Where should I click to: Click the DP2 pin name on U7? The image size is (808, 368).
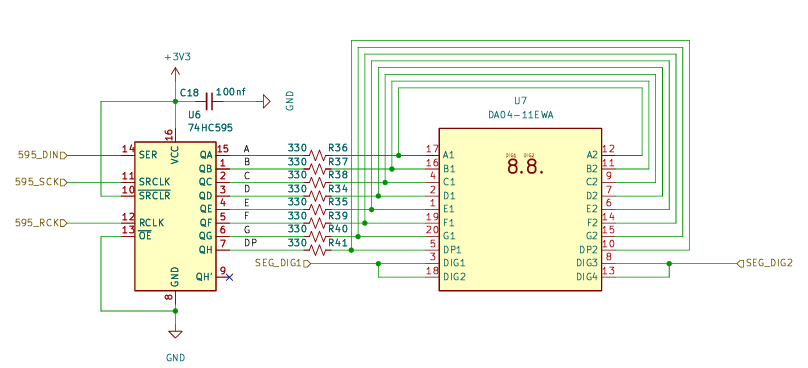tap(588, 249)
